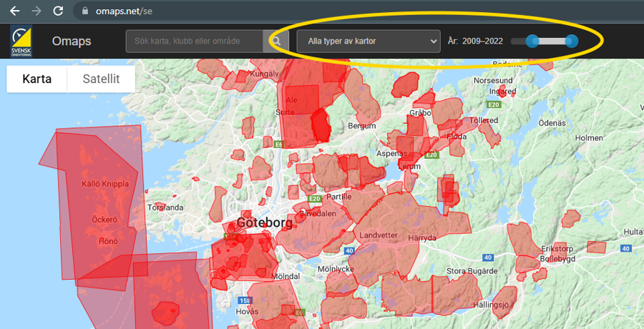644x329 pixels.
Task: Click the right year slider handle
Action: [x=571, y=41]
